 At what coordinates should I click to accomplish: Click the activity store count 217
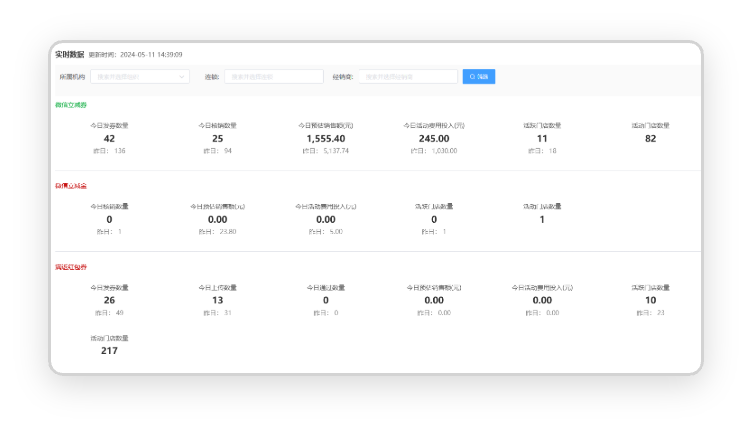point(109,351)
